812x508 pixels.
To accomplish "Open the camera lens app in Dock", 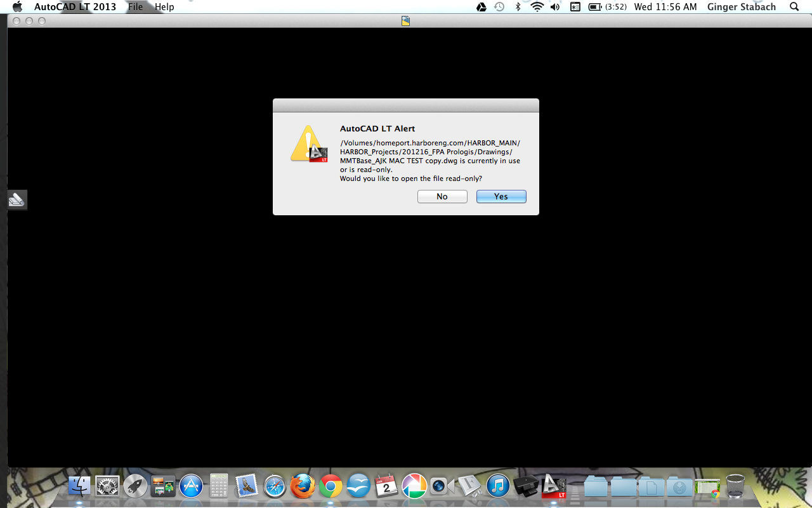I will [442, 486].
